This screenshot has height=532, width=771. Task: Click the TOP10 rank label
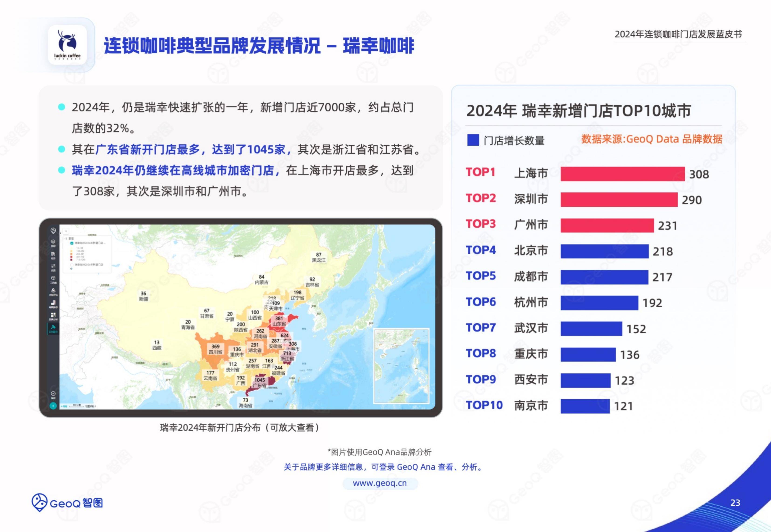point(484,405)
